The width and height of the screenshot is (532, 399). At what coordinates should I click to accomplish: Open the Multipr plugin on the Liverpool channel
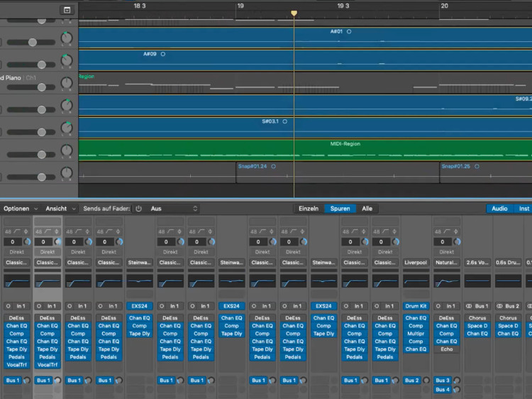pyautogui.click(x=416, y=333)
